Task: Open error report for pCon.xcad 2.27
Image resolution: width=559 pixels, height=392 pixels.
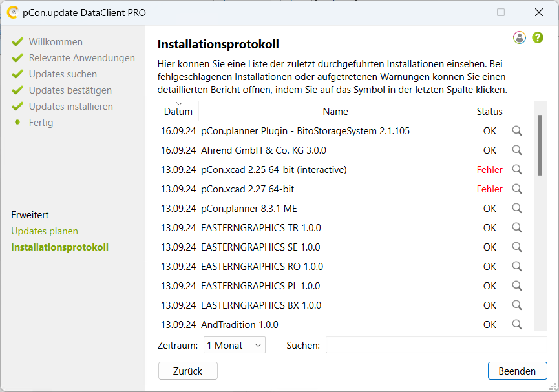Action: point(517,189)
